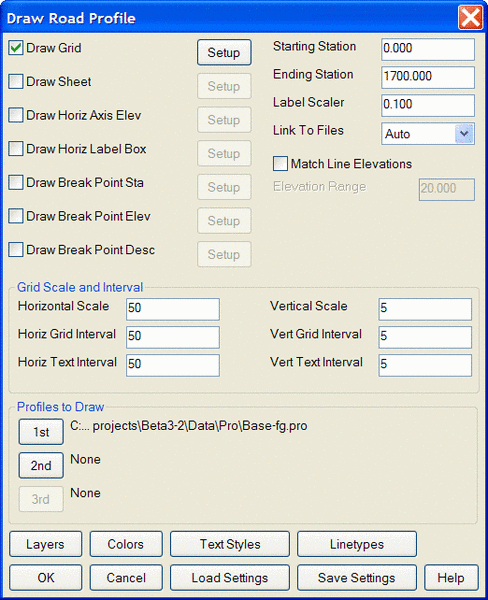Open the Colors settings
Screen dimensions: 488x600
pos(126,544)
